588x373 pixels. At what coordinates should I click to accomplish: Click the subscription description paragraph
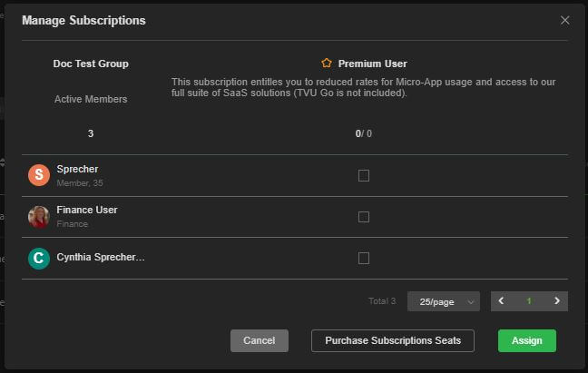(x=363, y=87)
